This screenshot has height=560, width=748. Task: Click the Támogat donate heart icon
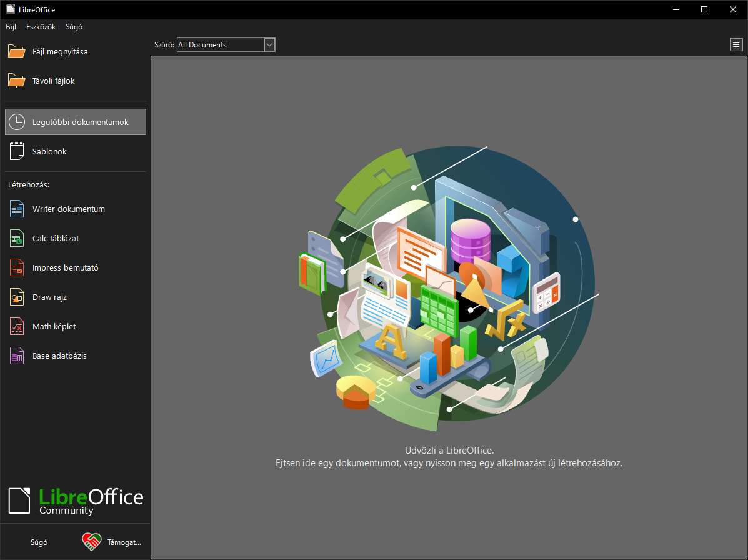92,542
